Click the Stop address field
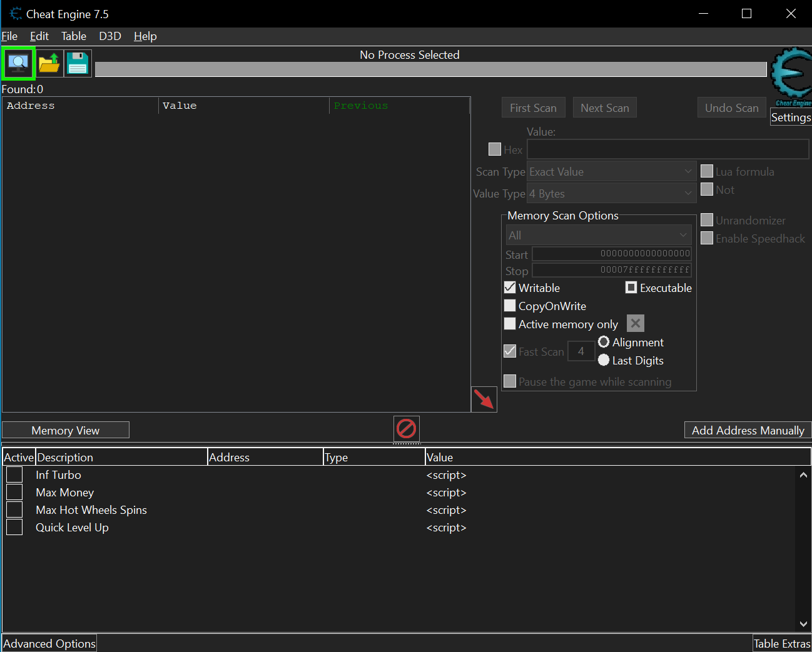This screenshot has height=652, width=812. tap(612, 270)
